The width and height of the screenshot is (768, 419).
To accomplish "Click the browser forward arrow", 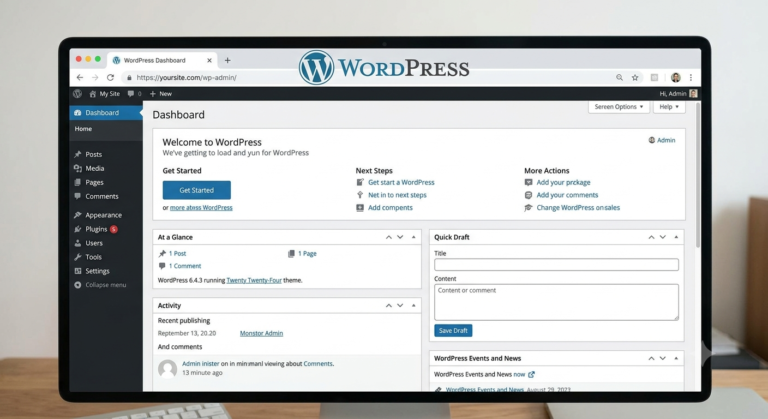I will click(95, 77).
